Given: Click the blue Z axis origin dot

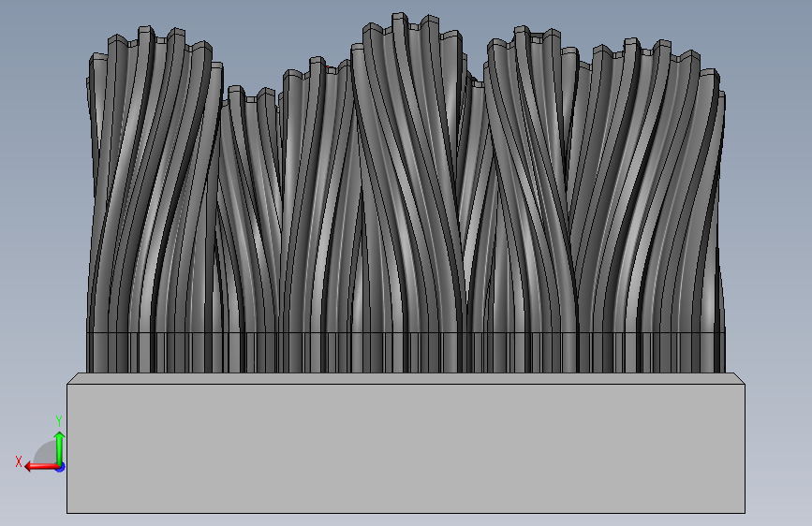Looking at the screenshot, I should point(61,467).
